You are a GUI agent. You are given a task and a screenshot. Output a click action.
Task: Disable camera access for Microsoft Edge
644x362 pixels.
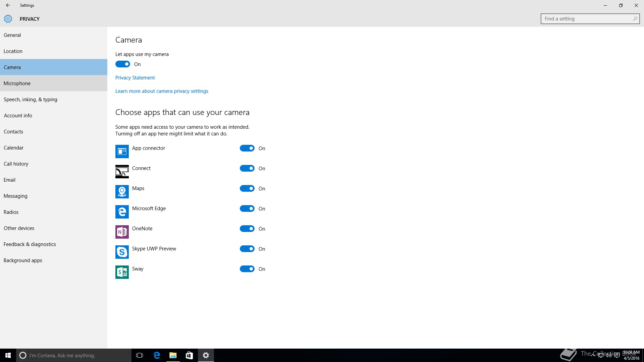[247, 208]
